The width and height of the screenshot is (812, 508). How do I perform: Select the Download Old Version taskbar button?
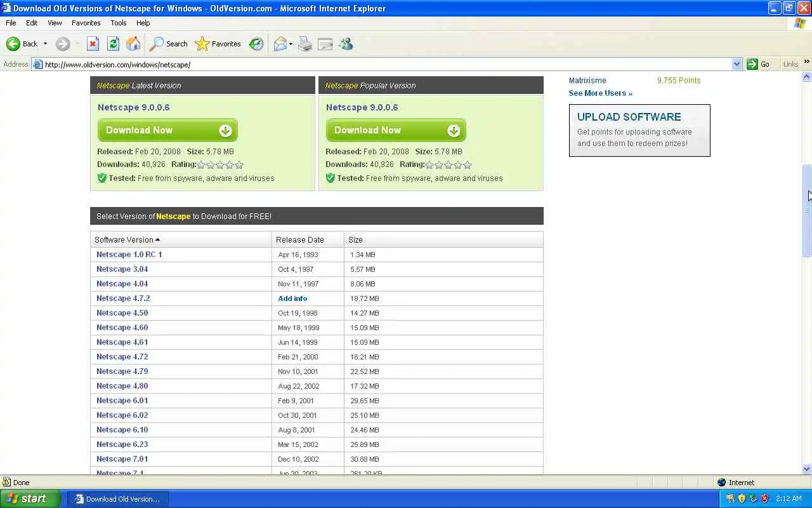(x=117, y=499)
